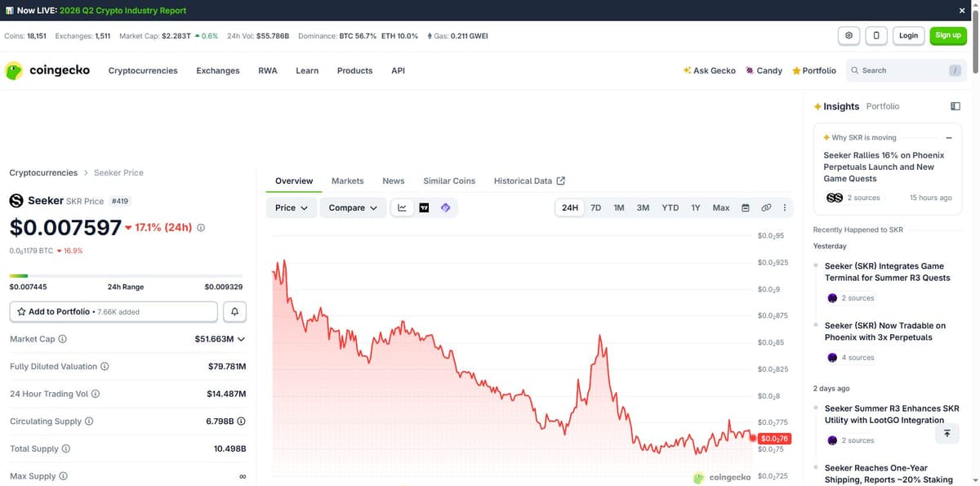This screenshot has width=980, height=486.
Task: Copy chart link icon
Action: pos(766,207)
